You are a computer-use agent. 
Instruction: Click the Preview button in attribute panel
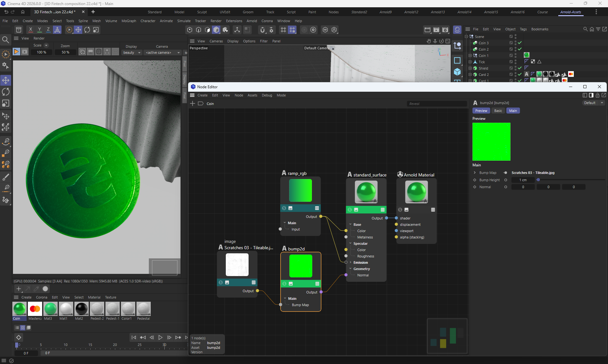click(x=481, y=111)
